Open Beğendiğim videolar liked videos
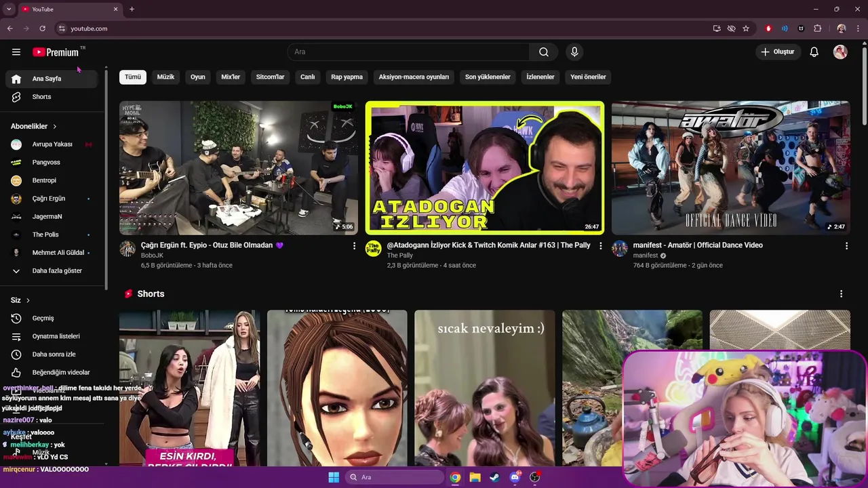This screenshot has width=868, height=488. 52,372
